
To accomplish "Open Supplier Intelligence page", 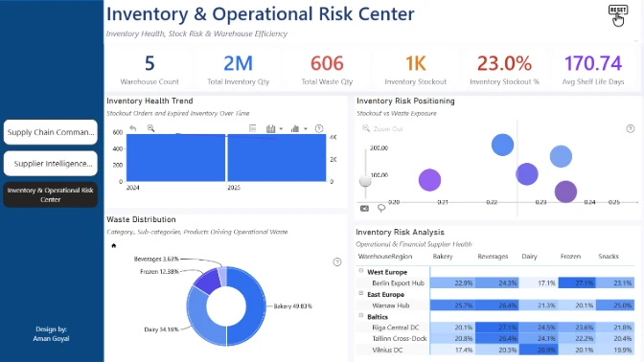I will (51, 164).
